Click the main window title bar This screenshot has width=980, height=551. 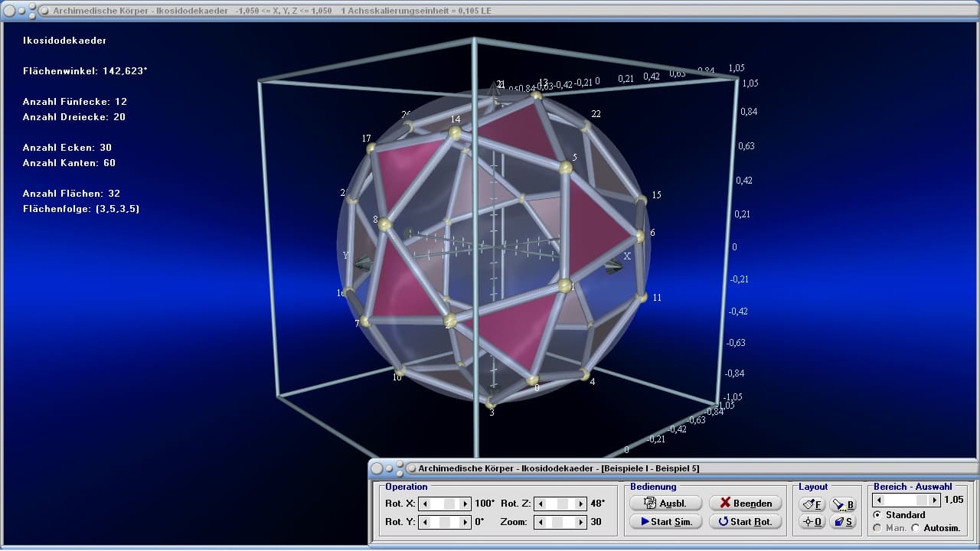[490, 11]
